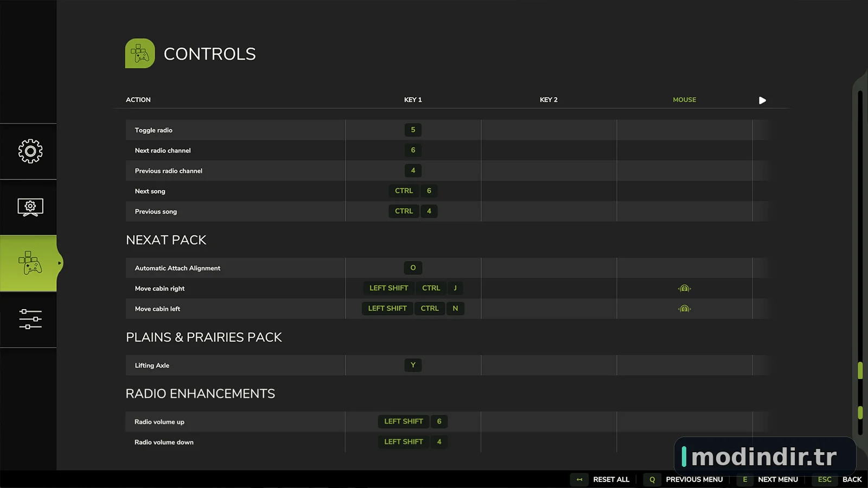Select the KEY 2 column header

click(548, 100)
